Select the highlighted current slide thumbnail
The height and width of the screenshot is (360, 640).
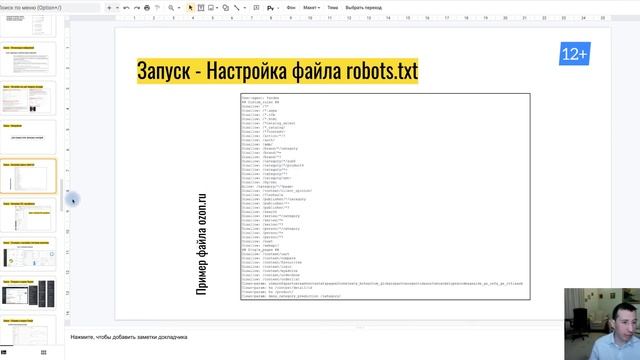point(29,176)
